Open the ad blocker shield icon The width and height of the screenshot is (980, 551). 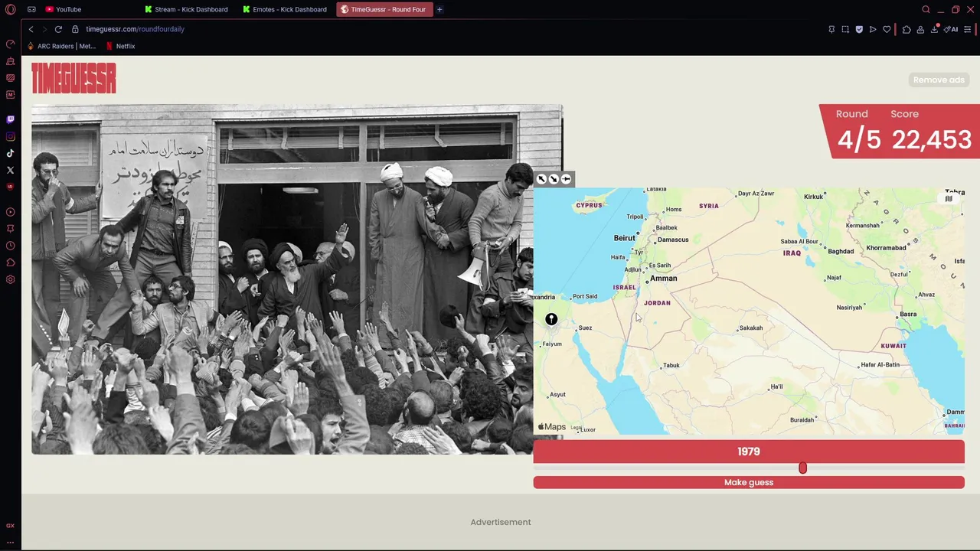click(x=859, y=29)
